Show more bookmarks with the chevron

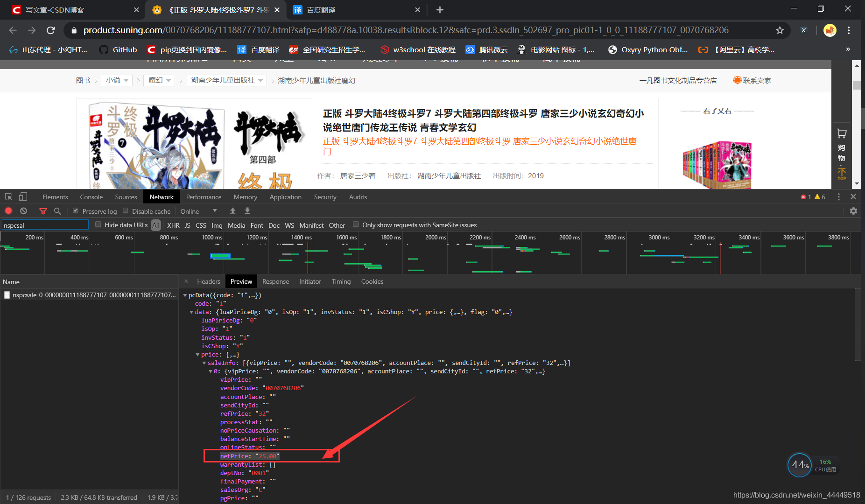pyautogui.click(x=848, y=49)
